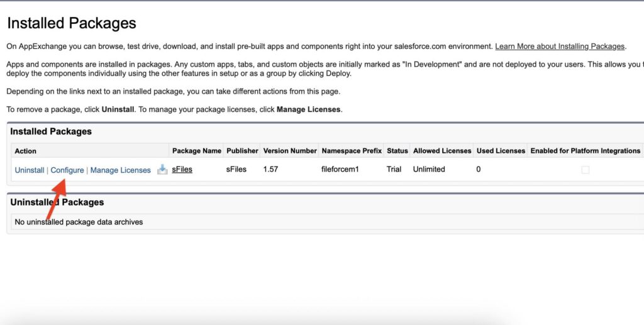Click No uninstalled package data archives text
644x325 pixels.
pos(79,222)
